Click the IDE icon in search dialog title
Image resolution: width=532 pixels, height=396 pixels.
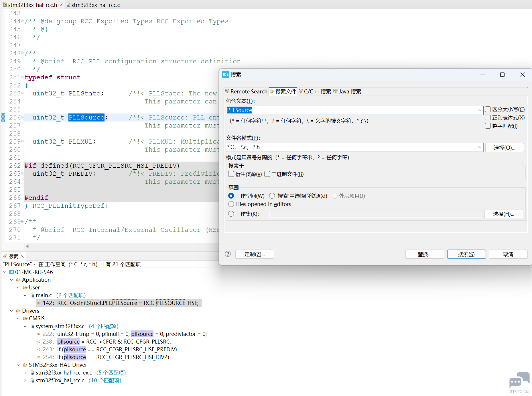coord(226,75)
